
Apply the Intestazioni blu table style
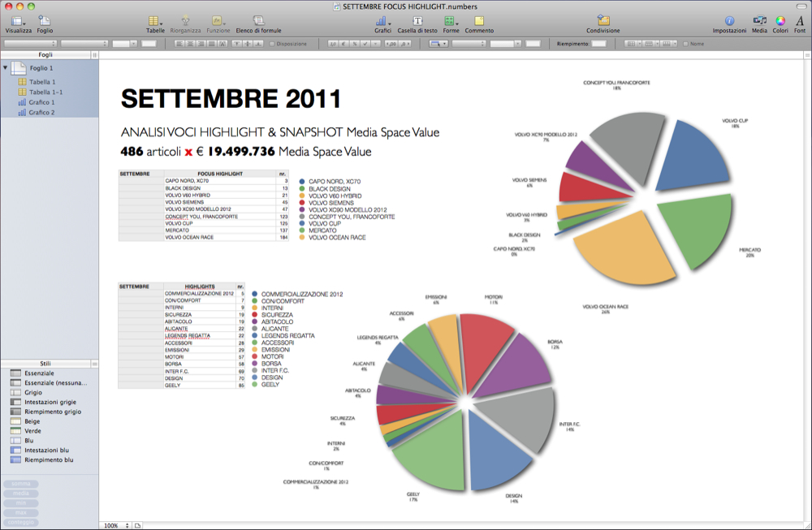click(x=46, y=450)
